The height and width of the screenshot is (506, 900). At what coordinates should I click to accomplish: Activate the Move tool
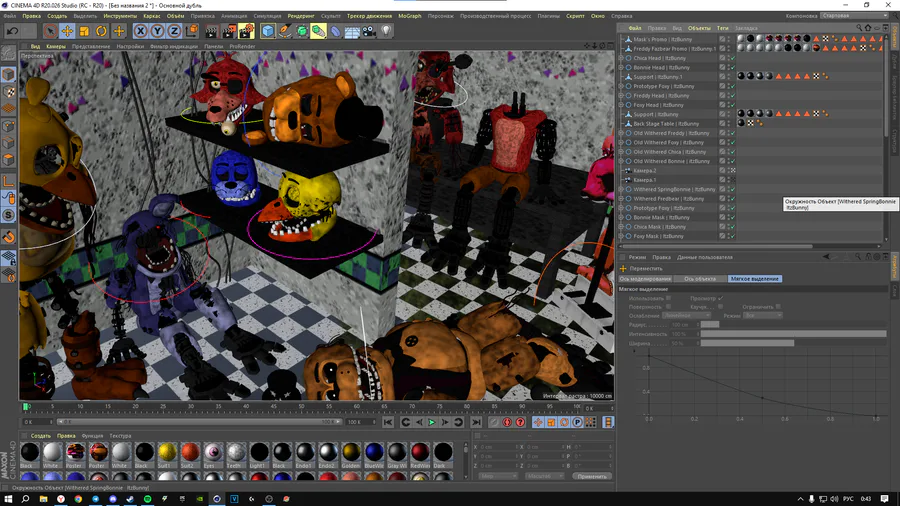pyautogui.click(x=67, y=31)
